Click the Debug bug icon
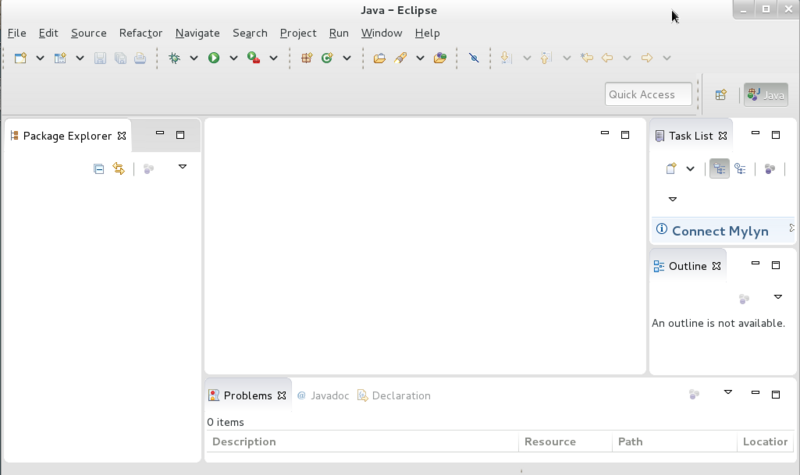Image resolution: width=800 pixels, height=475 pixels. [174, 58]
